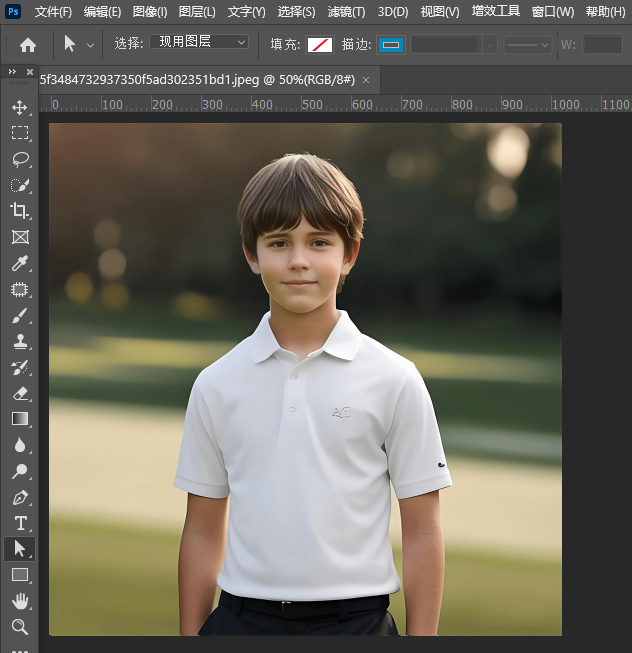
Task: Select the Eyedropper tool
Action: tap(20, 263)
